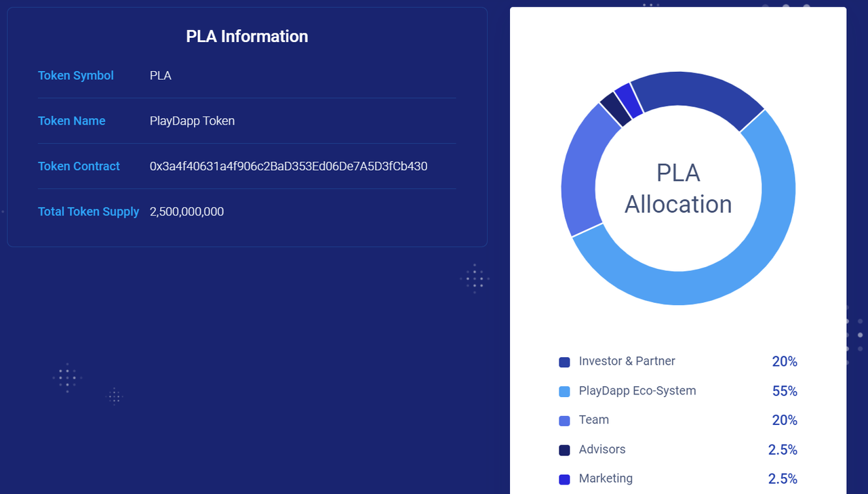Click the 'Investor & Partner' legend label
868x494 pixels.
(x=627, y=361)
